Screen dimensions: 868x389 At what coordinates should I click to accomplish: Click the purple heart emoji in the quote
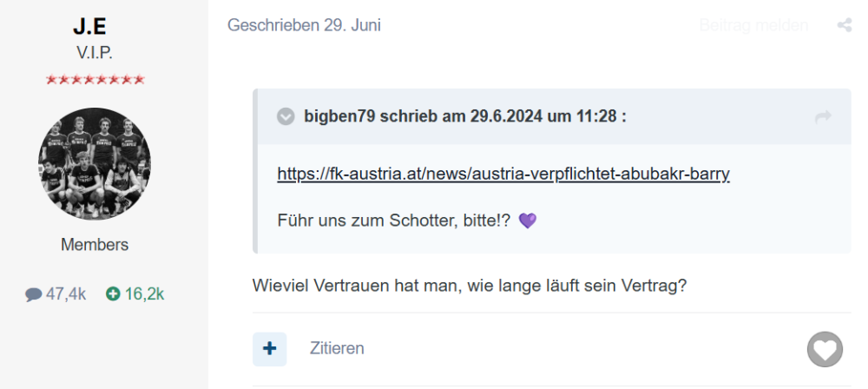(x=527, y=221)
